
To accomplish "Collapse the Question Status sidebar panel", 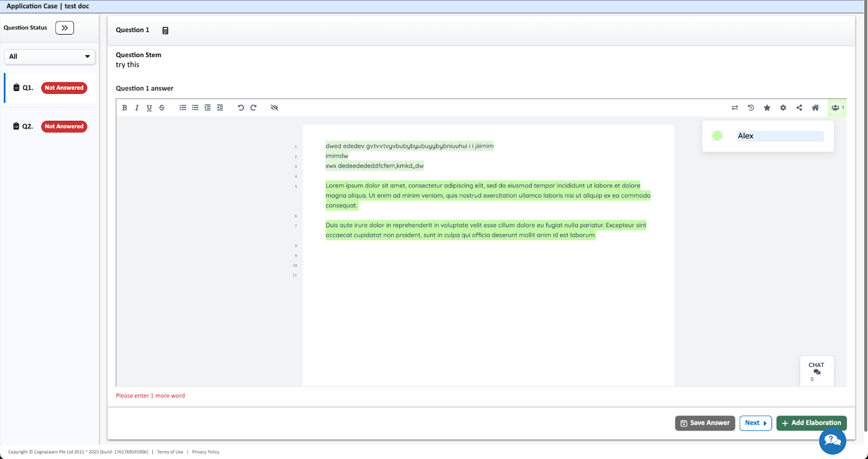I will pos(65,28).
